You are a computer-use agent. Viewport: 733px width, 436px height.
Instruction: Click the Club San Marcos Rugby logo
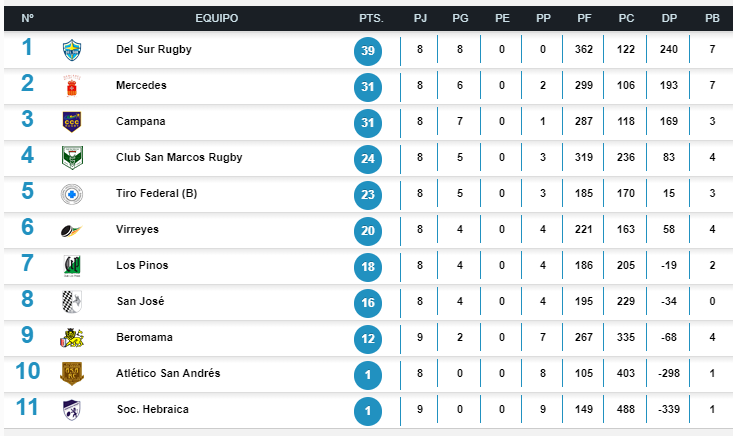point(71,157)
